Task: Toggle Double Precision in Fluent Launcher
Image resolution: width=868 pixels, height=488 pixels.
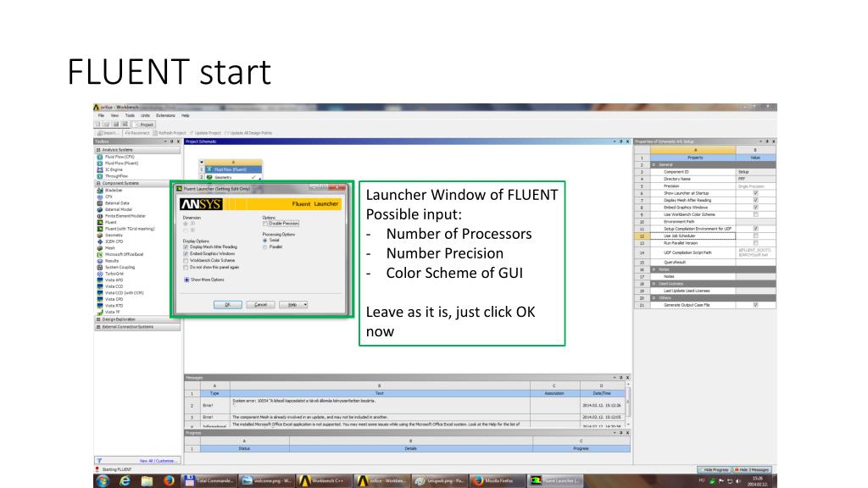Action: (265, 224)
